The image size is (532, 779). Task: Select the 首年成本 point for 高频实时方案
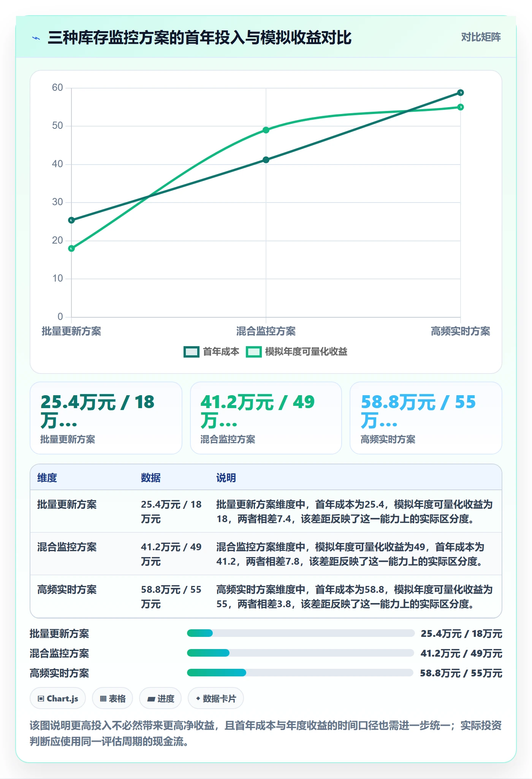461,93
